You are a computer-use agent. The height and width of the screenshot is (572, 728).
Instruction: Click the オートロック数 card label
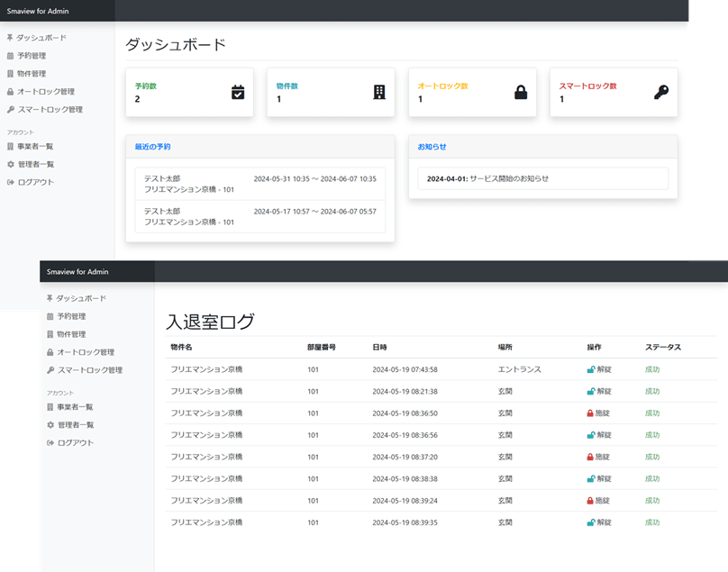point(442,86)
